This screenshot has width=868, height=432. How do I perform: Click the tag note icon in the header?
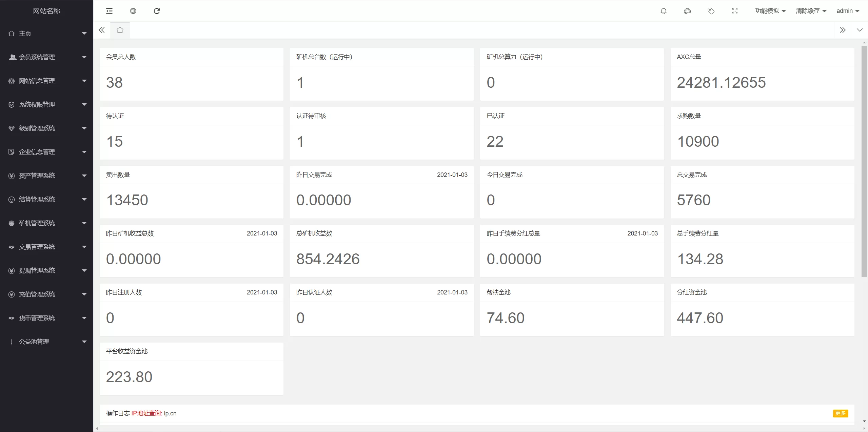click(x=711, y=11)
